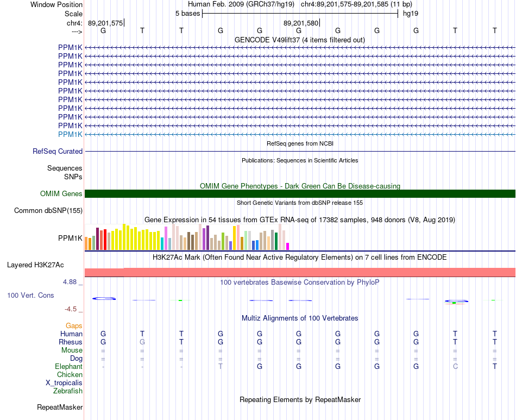Click the Gaps label in Multiz track
This screenshot has height=420, width=516.
coord(74,326)
